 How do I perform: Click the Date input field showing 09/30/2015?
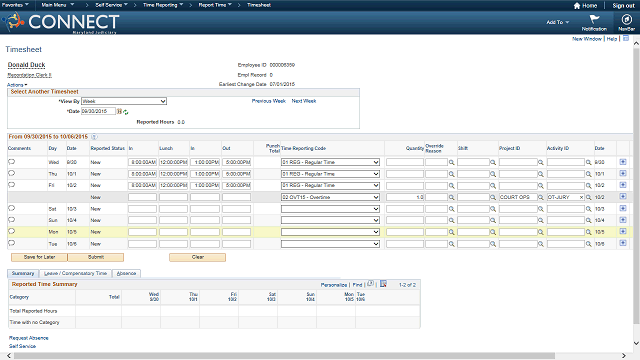pyautogui.click(x=98, y=111)
